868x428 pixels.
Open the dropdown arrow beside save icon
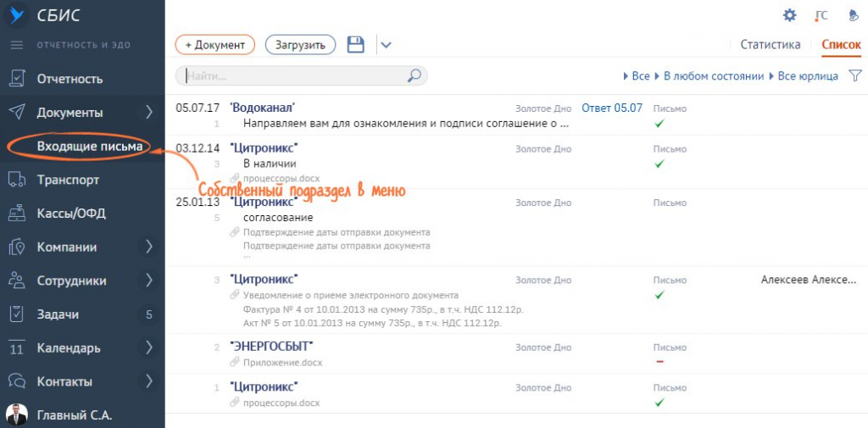(386, 46)
